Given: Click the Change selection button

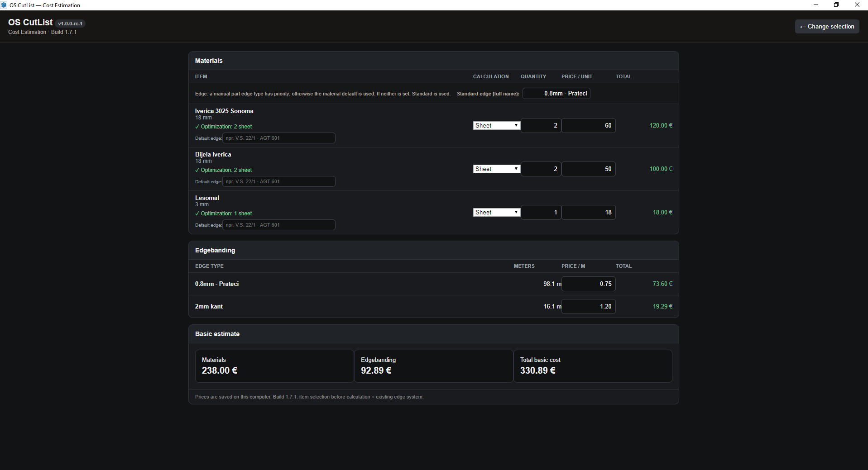Looking at the screenshot, I should click(827, 26).
